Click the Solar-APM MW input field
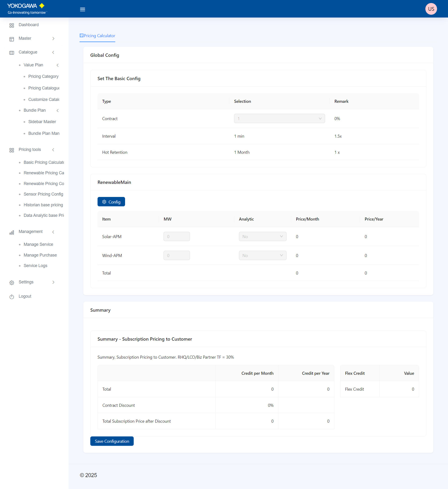Image resolution: width=448 pixels, height=489 pixels. (176, 236)
